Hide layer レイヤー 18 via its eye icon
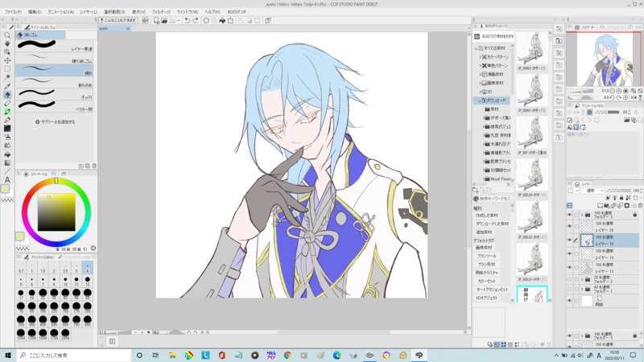 (570, 253)
